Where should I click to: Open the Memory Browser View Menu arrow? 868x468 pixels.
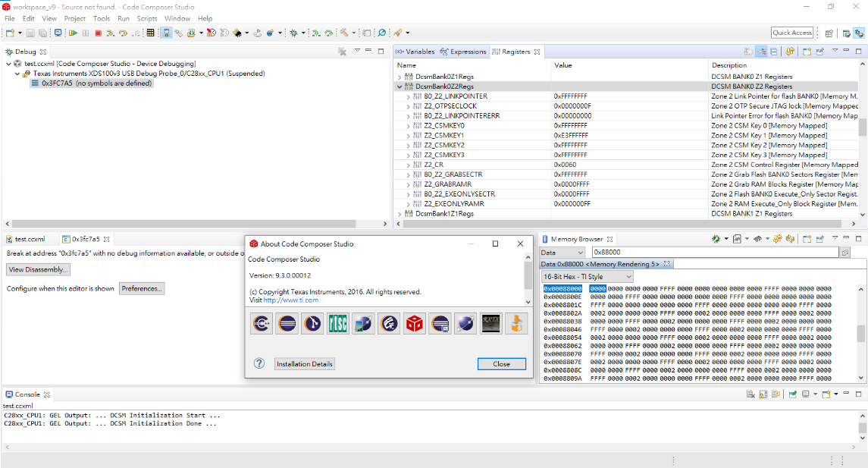835,238
